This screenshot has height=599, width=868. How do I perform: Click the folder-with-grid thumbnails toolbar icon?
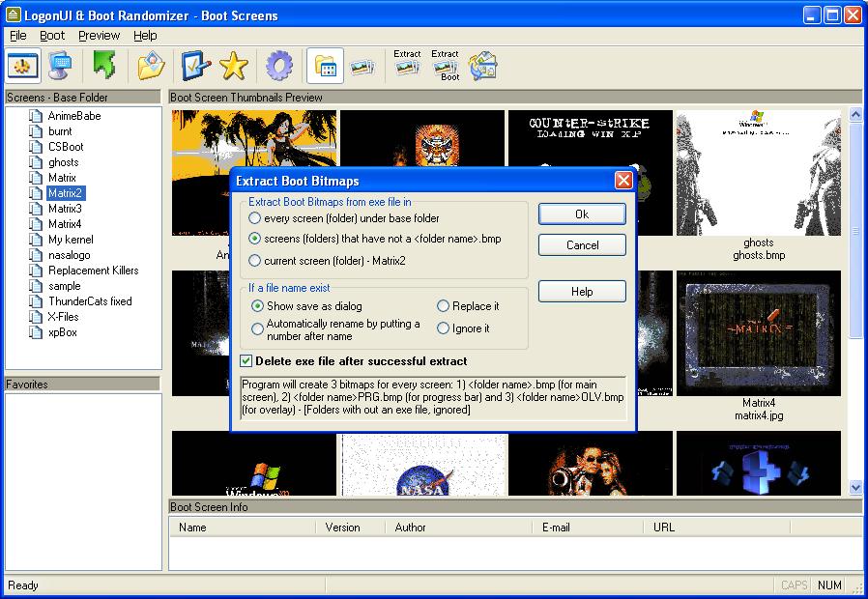(x=325, y=67)
